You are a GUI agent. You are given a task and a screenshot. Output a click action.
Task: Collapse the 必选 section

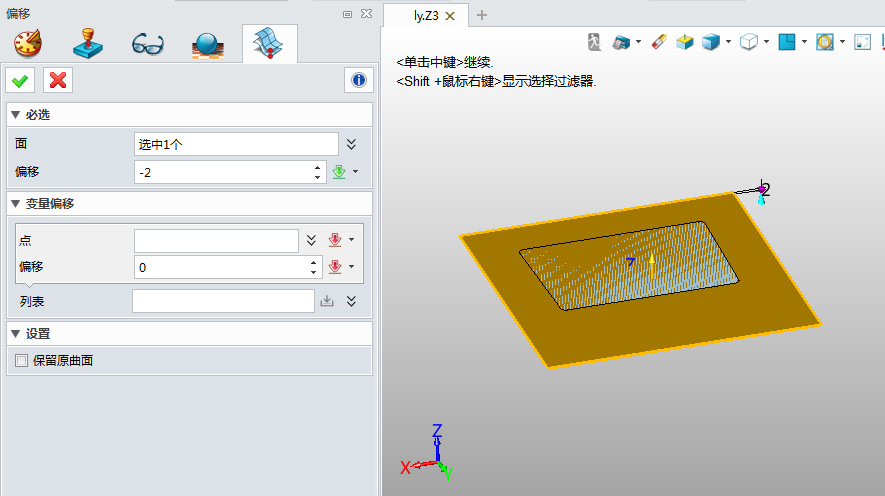(15, 115)
